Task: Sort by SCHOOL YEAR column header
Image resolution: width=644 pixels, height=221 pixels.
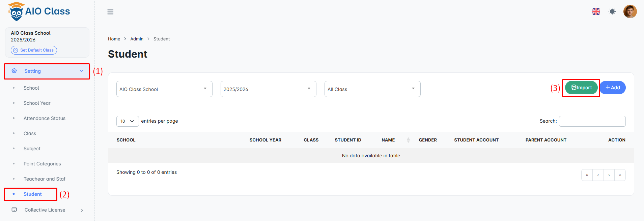Action: [x=265, y=140]
